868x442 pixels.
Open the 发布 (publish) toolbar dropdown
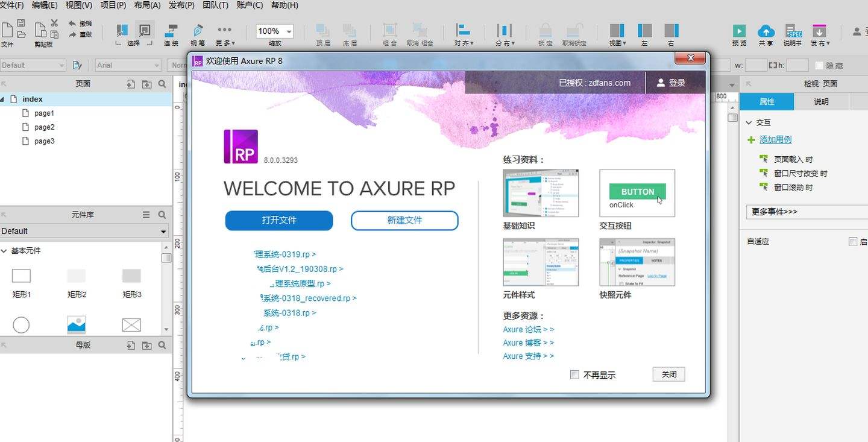point(820,35)
